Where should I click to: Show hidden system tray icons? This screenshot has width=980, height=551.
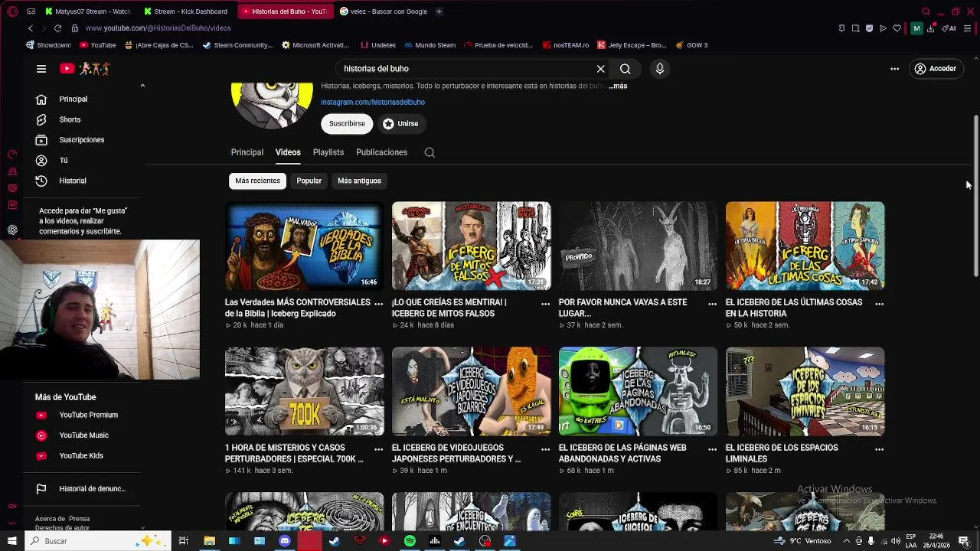(846, 541)
